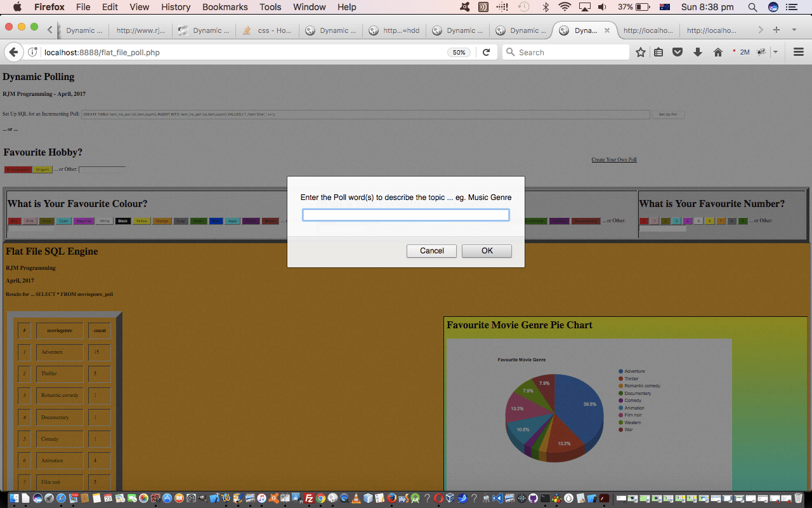Pick the Yellow colour swatch button

pyautogui.click(x=141, y=221)
